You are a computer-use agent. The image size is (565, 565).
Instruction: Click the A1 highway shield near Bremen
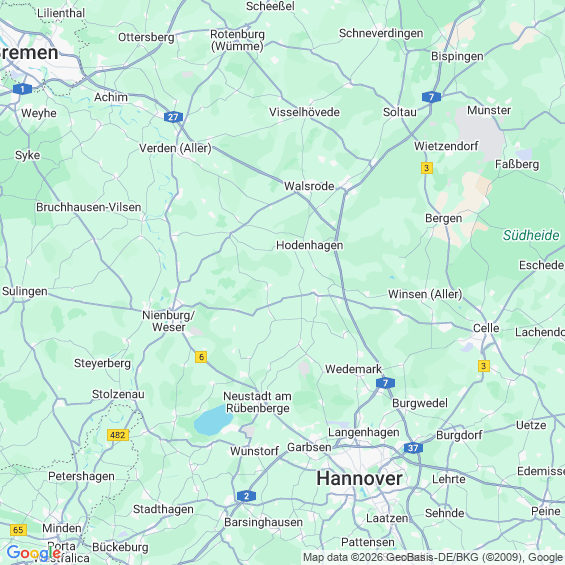22,89
